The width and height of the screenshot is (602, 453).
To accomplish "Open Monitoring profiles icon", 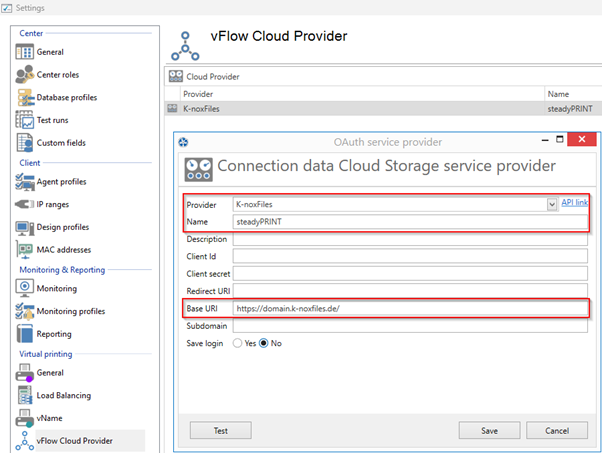I will 25,310.
